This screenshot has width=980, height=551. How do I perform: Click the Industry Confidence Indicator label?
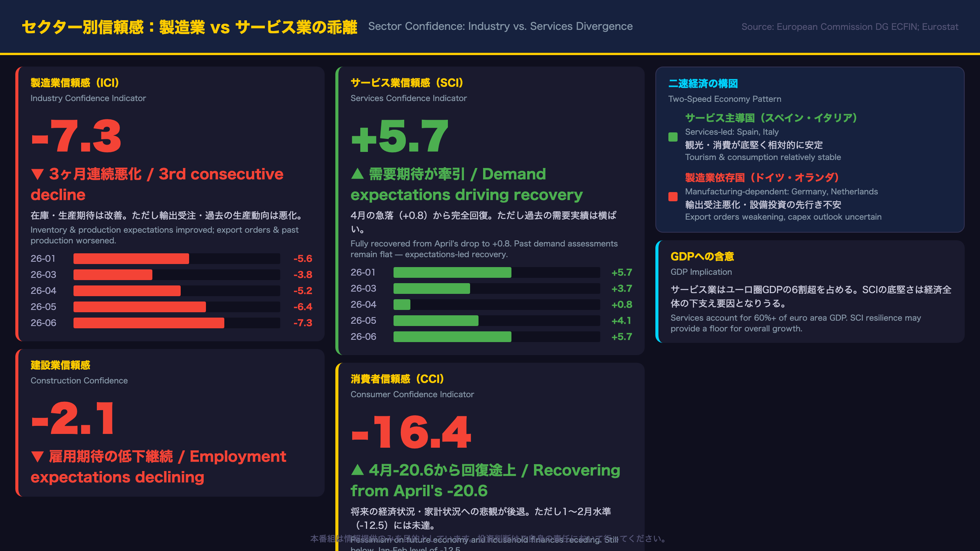(x=88, y=98)
